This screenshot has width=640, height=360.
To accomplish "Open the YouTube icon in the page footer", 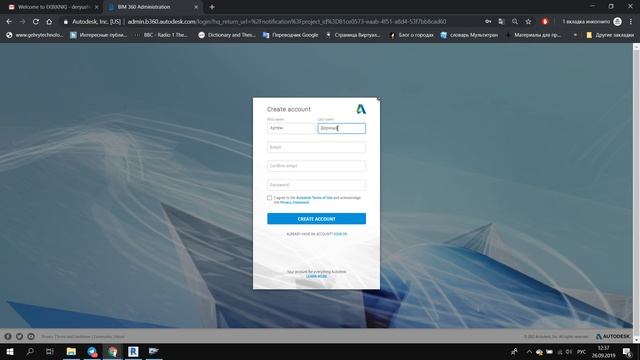I will click(x=31, y=336).
